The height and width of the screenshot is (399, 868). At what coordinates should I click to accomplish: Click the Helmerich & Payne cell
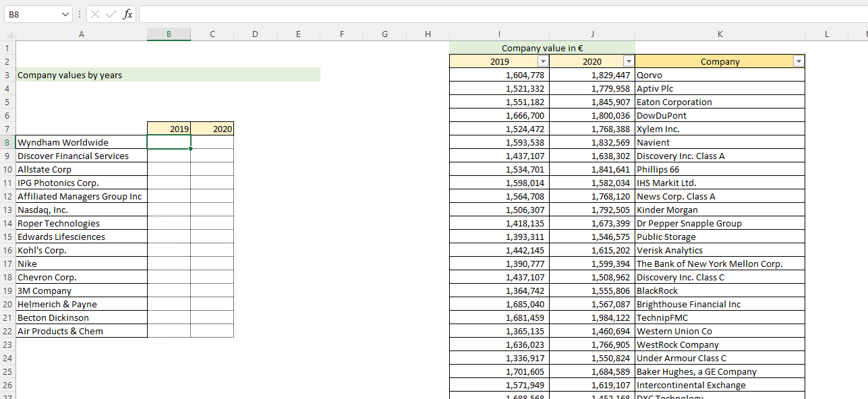[82, 304]
